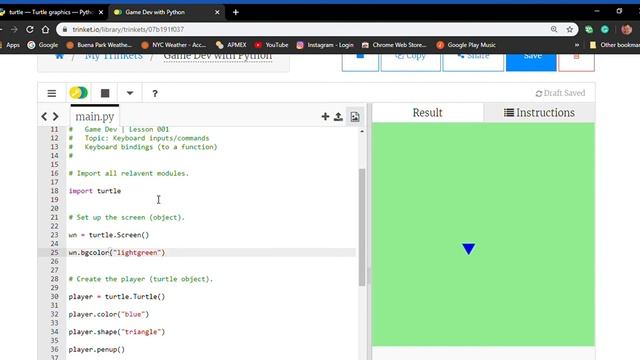Open the zoom magnifier in address bar

(554, 29)
